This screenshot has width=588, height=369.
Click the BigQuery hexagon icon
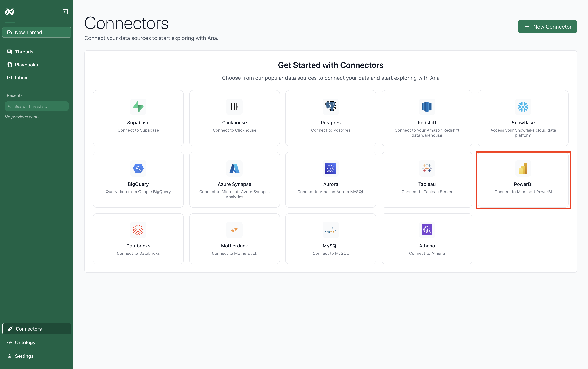click(138, 168)
